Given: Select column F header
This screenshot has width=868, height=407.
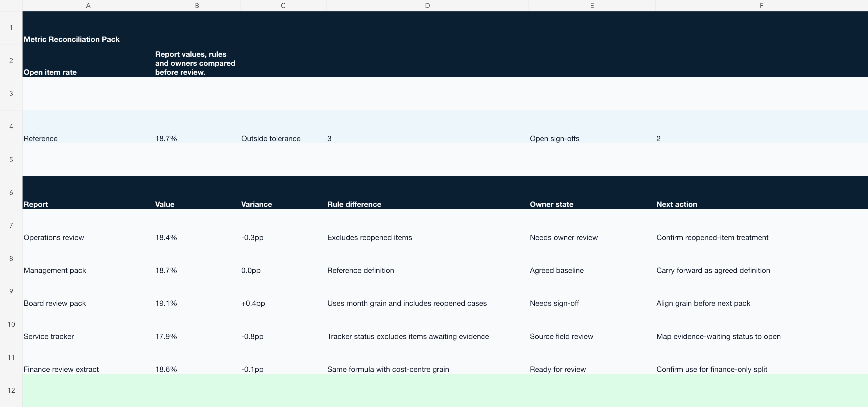Looking at the screenshot, I should 761,5.
